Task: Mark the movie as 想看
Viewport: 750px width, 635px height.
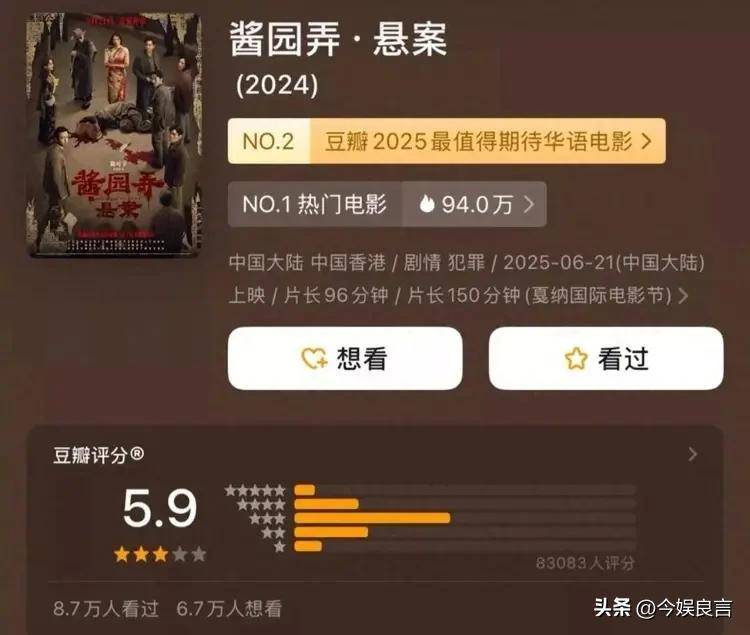Action: [x=345, y=358]
